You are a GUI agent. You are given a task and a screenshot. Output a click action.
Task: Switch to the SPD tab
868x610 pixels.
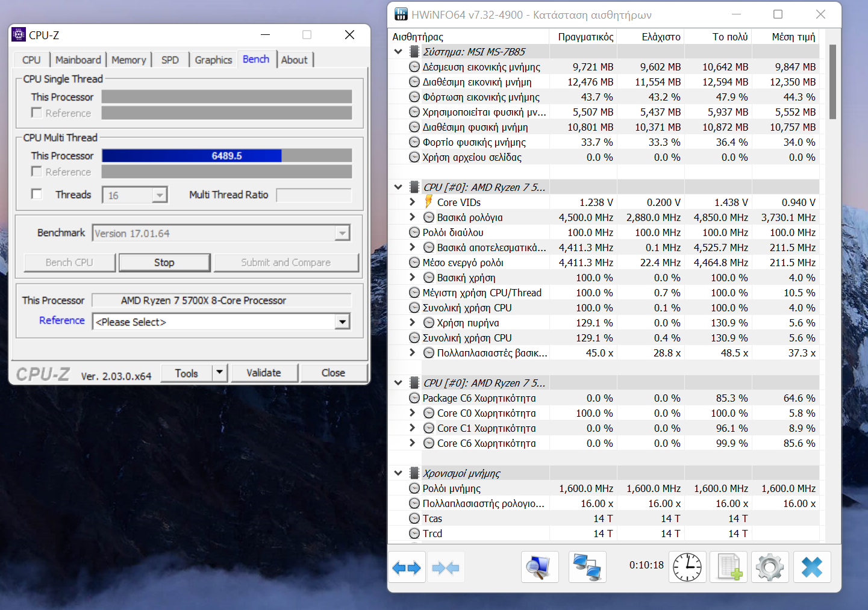tap(170, 60)
